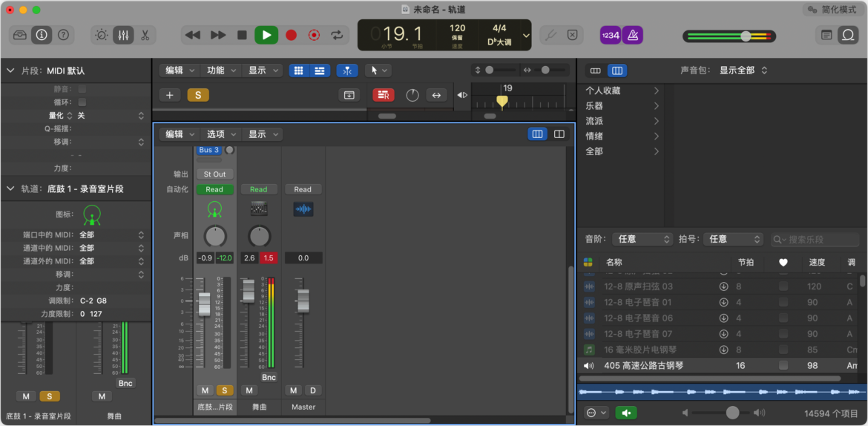Click the Bus 3 send button

coord(209,150)
